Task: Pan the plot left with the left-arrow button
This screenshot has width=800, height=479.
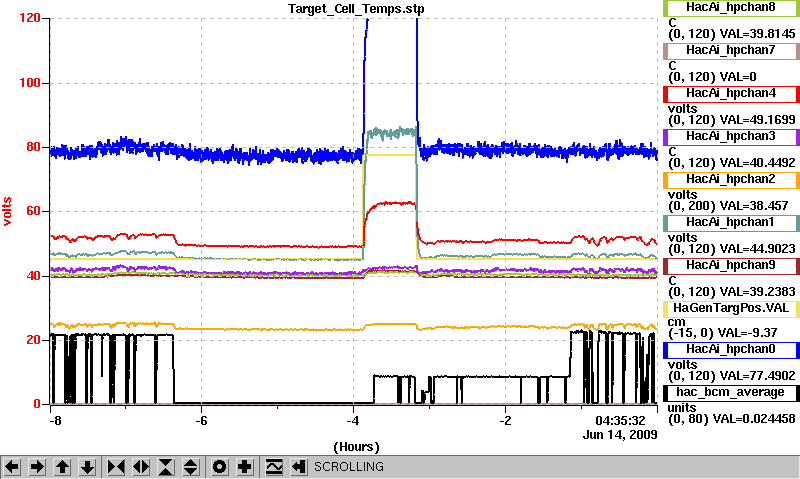Action: pos(12,467)
